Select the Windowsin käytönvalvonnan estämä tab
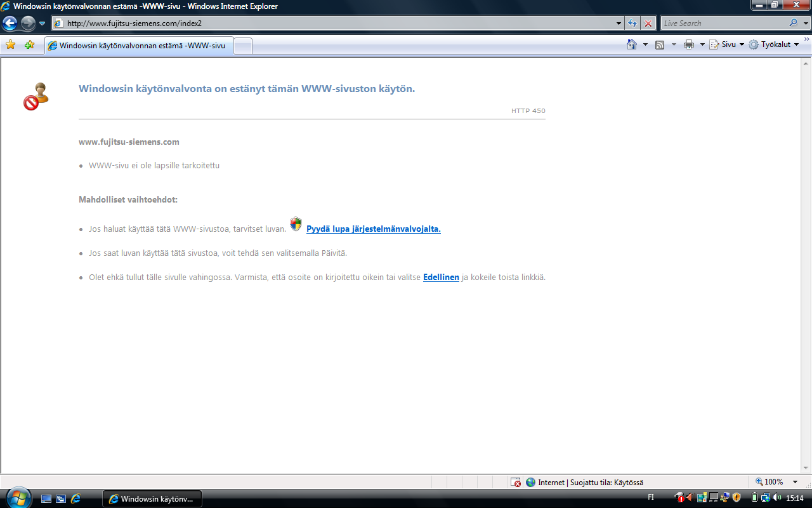The width and height of the screenshot is (812, 508). click(x=139, y=46)
